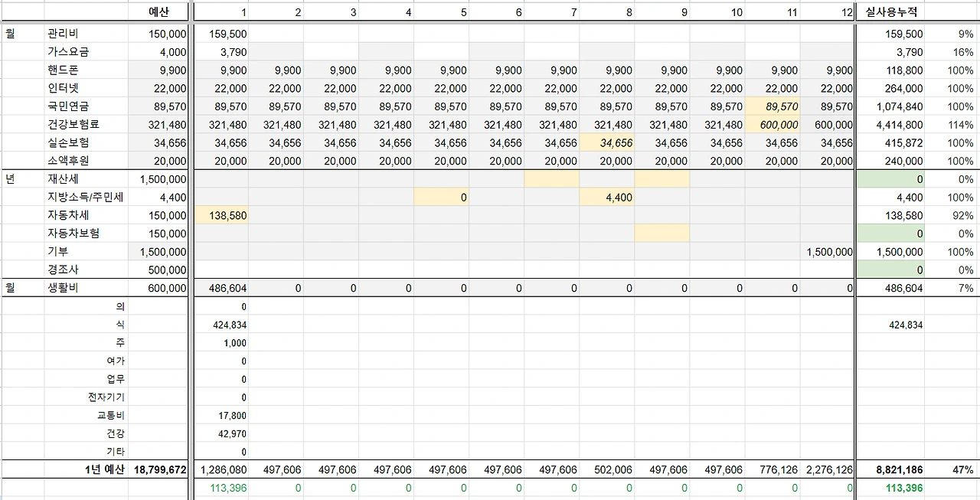The width and height of the screenshot is (980, 500).
Task: Click the month 6 column header
Action: [497, 12]
